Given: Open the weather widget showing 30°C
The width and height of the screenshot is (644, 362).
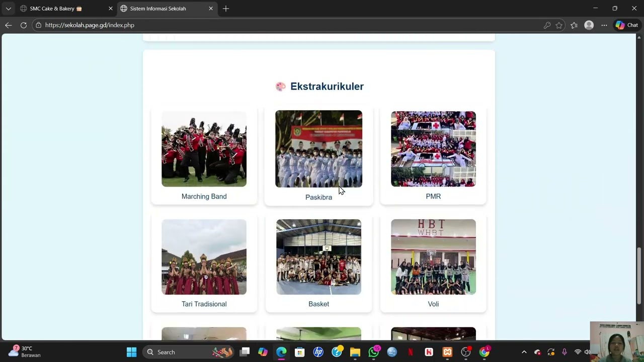Looking at the screenshot, I should click(24, 352).
